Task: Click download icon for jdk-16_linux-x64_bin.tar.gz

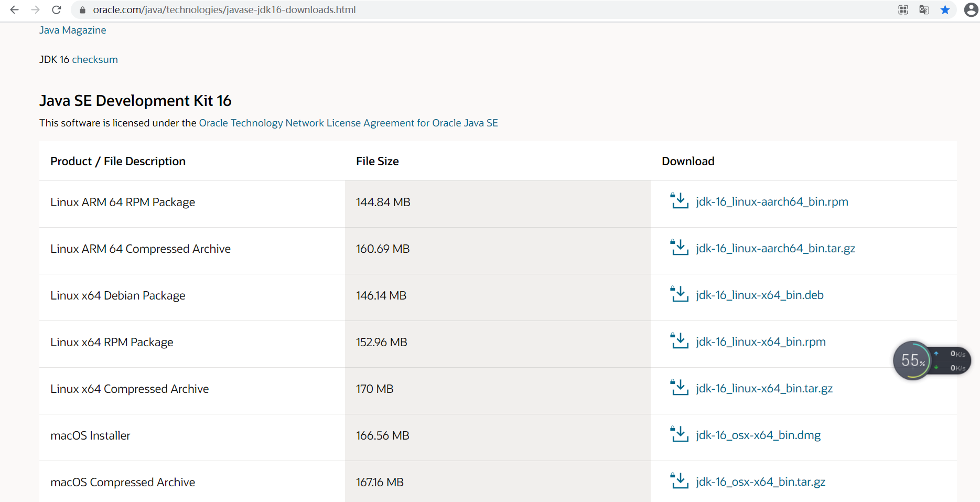Action: (x=680, y=388)
